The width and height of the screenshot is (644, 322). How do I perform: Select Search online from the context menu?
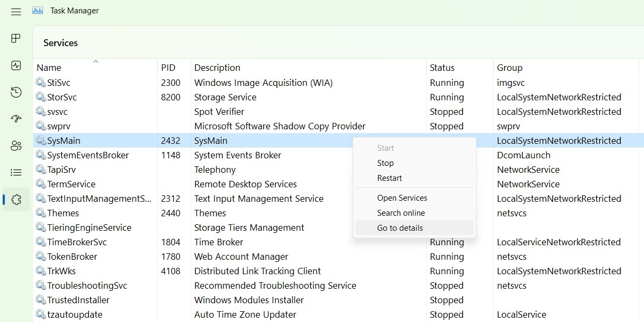[x=401, y=213]
